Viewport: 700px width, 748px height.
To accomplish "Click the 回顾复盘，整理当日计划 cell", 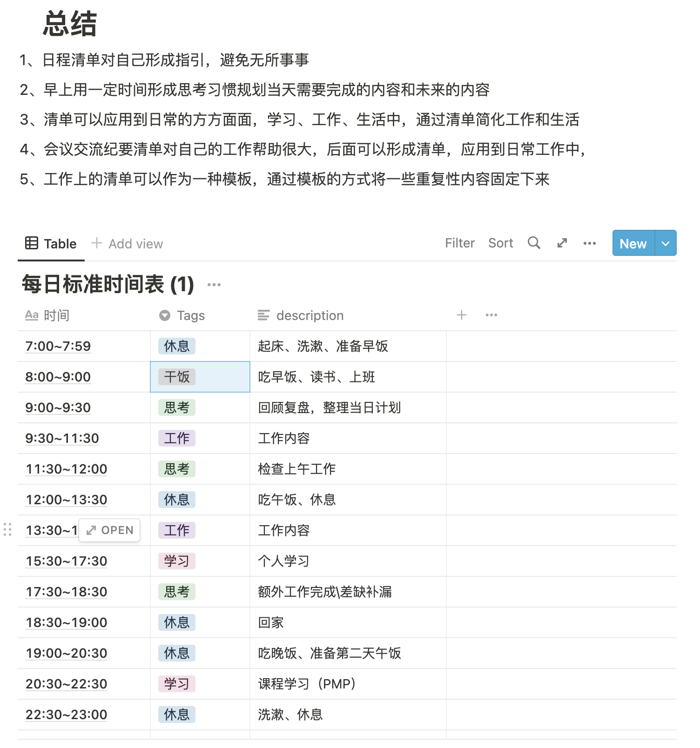I will (348, 407).
